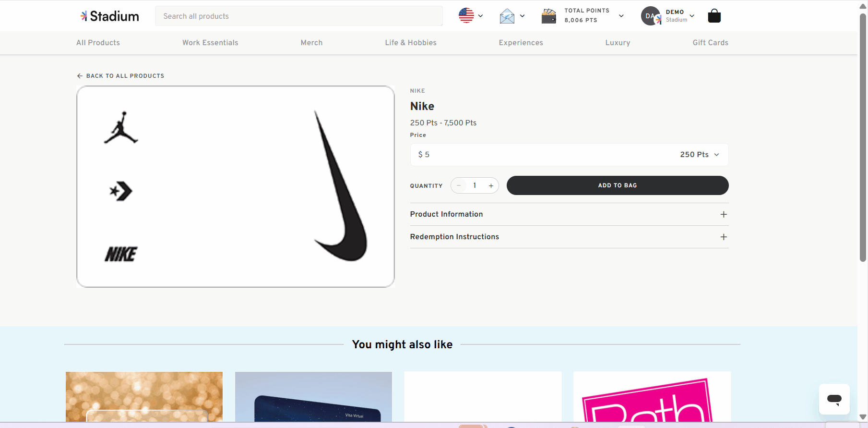Open Luxury category

[618, 43]
